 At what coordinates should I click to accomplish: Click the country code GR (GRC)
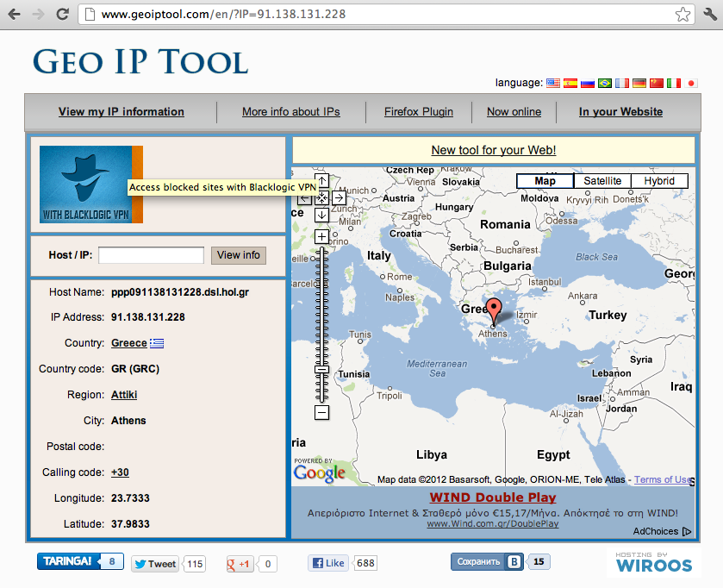[135, 369]
